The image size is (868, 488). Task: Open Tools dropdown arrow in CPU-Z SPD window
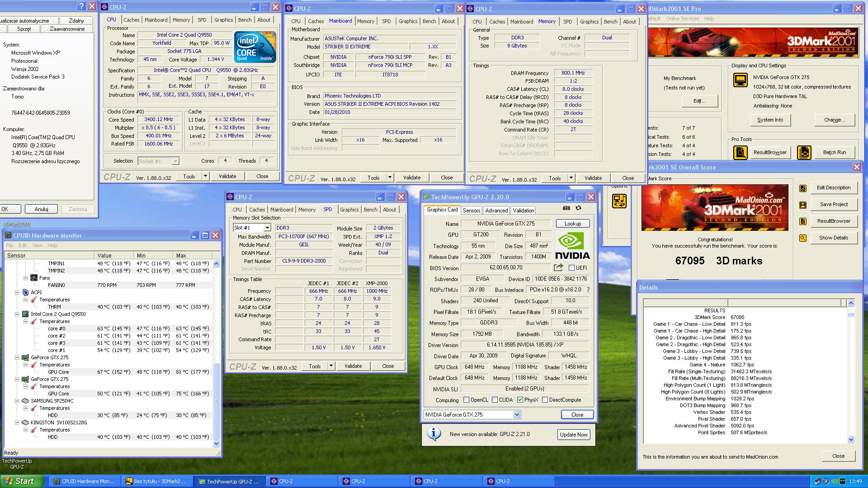click(331, 366)
